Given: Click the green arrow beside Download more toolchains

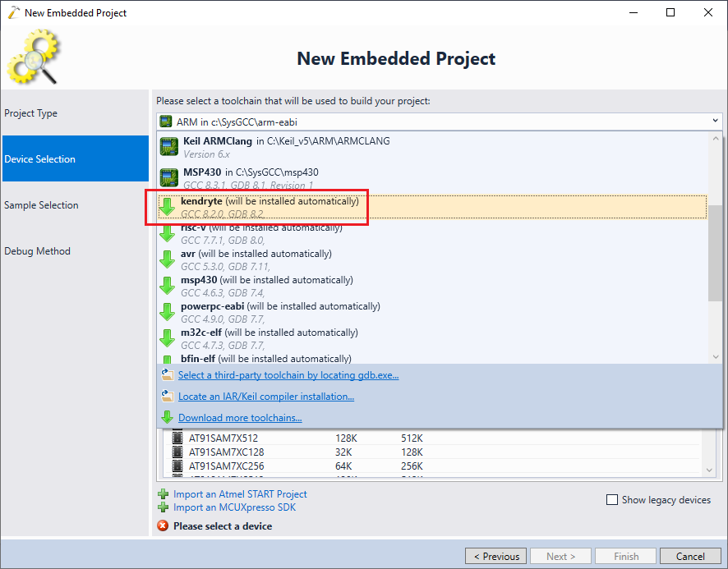Looking at the screenshot, I should click(167, 417).
